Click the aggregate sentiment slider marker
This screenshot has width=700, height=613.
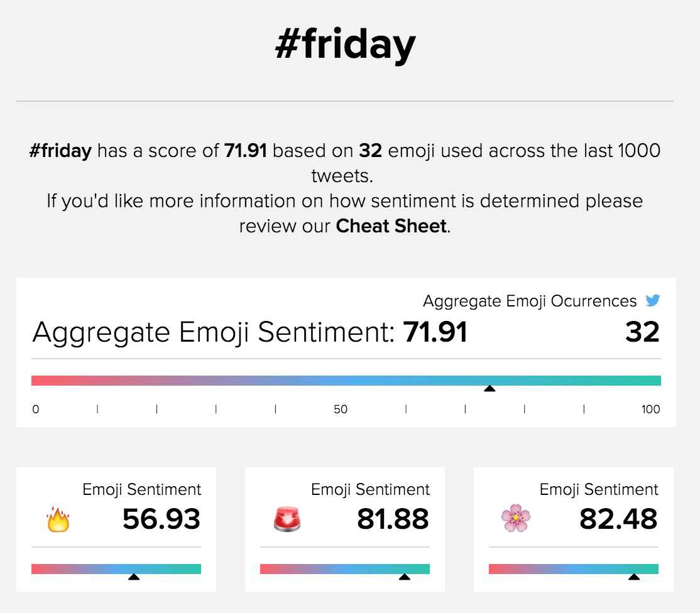click(x=489, y=389)
